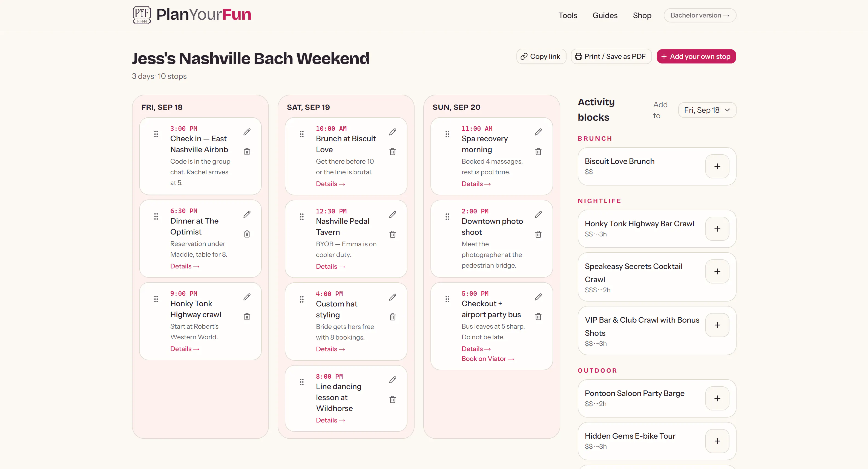Copy the itinerary link
The image size is (868, 469).
541,56
